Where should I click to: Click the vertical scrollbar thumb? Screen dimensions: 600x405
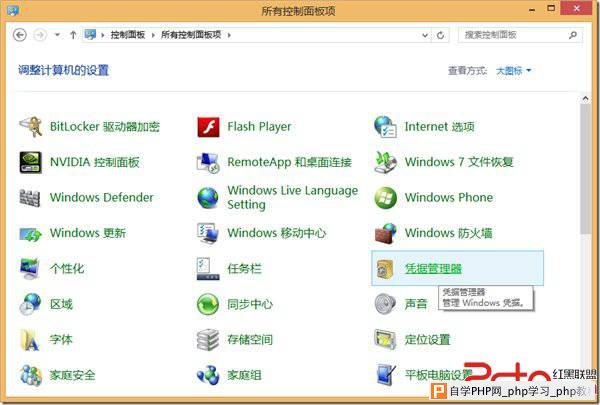click(585, 169)
